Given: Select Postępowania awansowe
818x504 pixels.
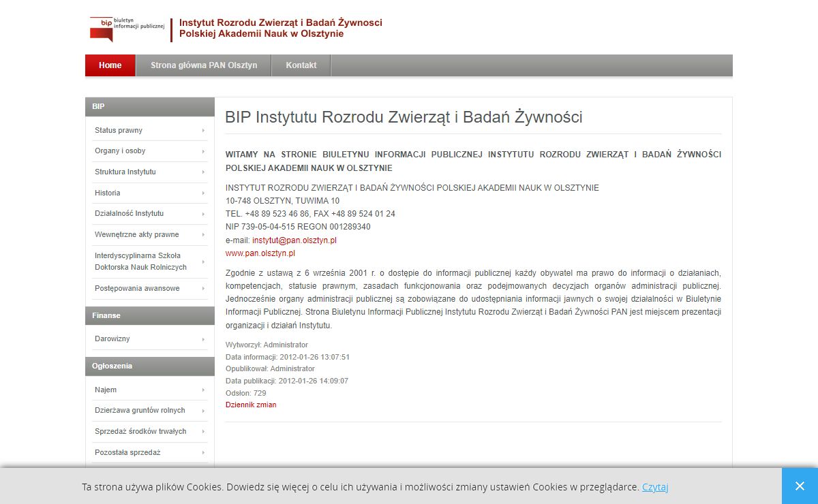Looking at the screenshot, I should (150, 288).
